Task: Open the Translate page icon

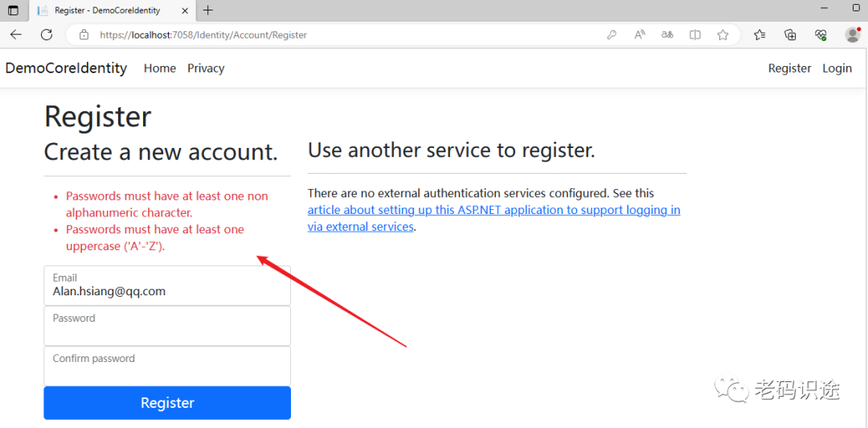Action: 667,35
